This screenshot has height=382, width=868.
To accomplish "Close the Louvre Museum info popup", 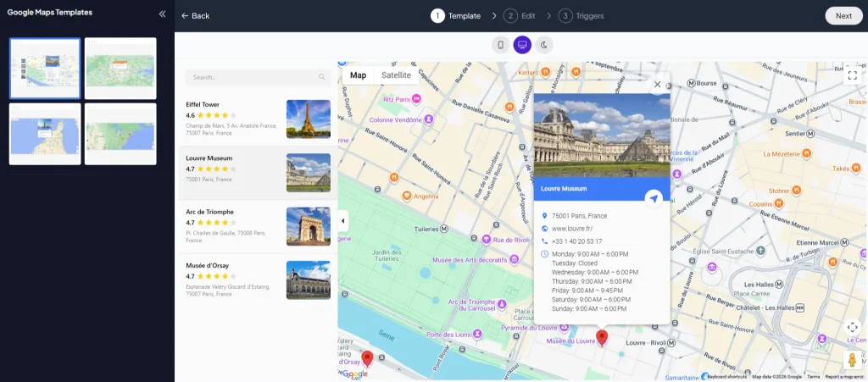I will 657,84.
